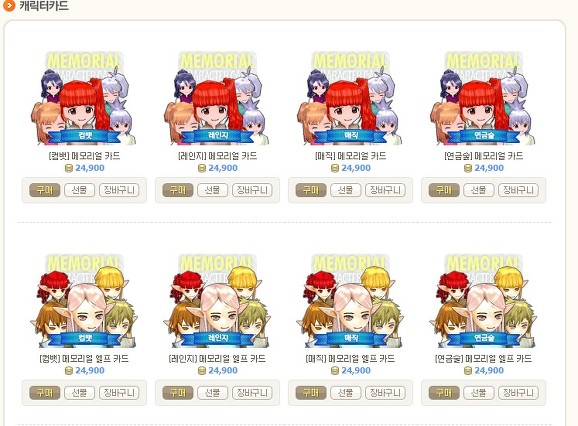The image size is (578, 426).
Task: Click the orange arrow icon beside 캐릭터카드
Action: [x=8, y=6]
